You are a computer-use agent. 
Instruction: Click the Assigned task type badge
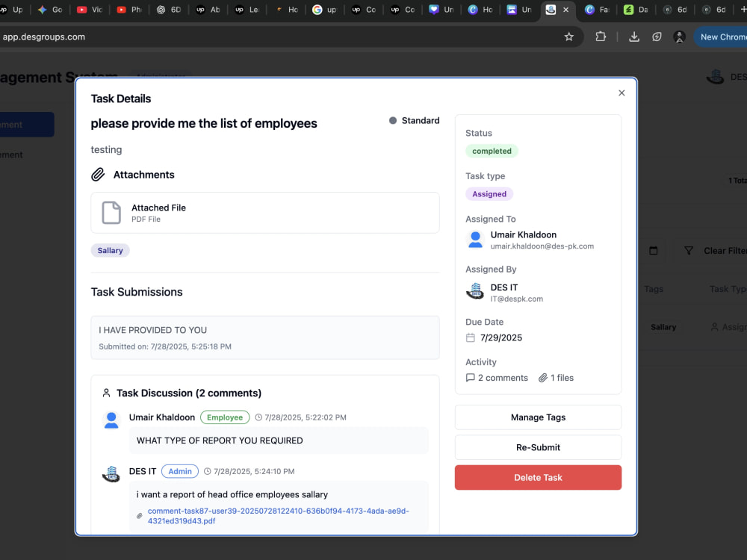point(489,194)
